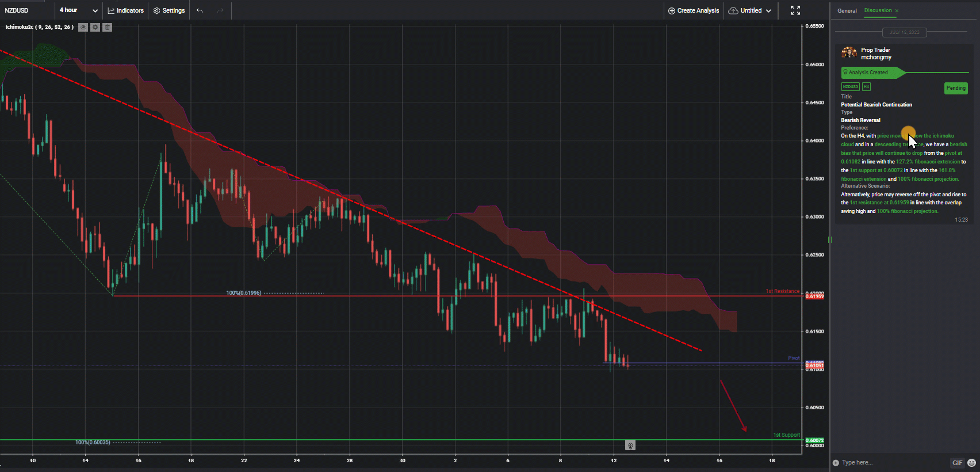Select the Discussion tab

[x=878, y=10]
